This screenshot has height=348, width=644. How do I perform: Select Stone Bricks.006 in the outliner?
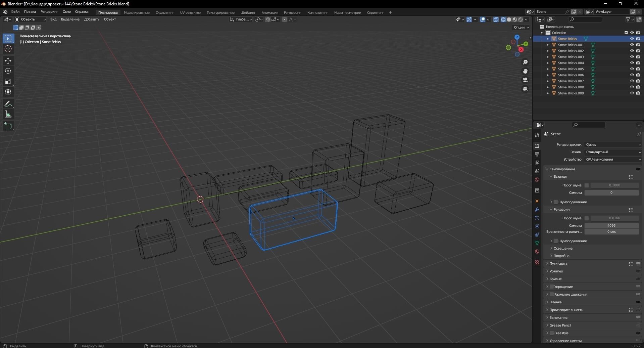point(571,75)
